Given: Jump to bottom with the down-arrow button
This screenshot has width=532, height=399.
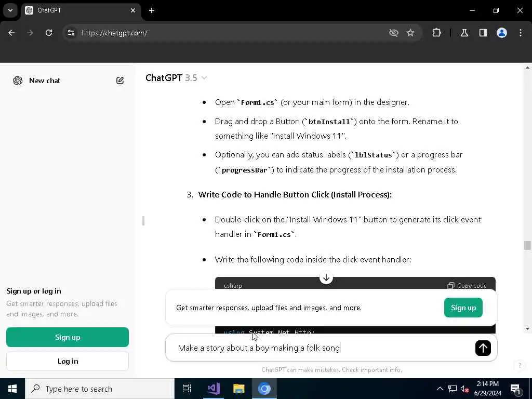Looking at the screenshot, I should [326, 277].
